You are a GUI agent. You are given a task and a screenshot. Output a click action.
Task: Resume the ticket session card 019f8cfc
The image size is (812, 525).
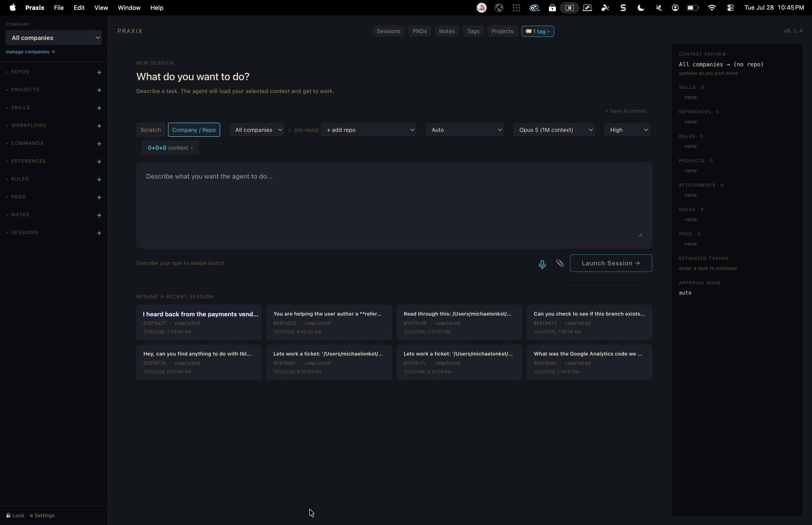point(459,362)
